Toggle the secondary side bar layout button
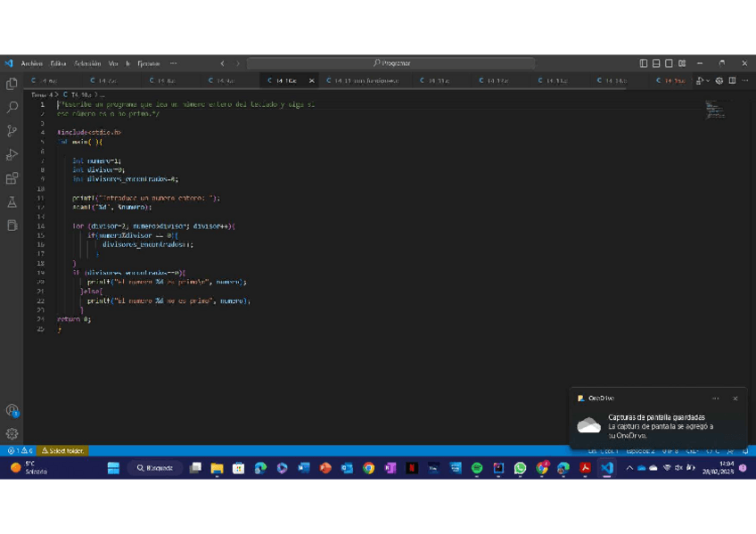Image resolution: width=756 pixels, height=534 pixels. (669, 63)
